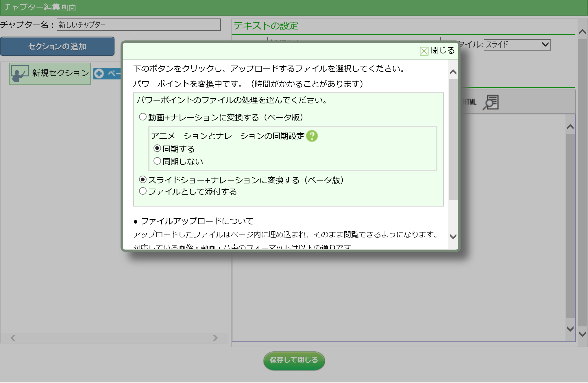The width and height of the screenshot is (588, 383).
Task: Click text editor scrollbar down arrow
Action: [570, 329]
